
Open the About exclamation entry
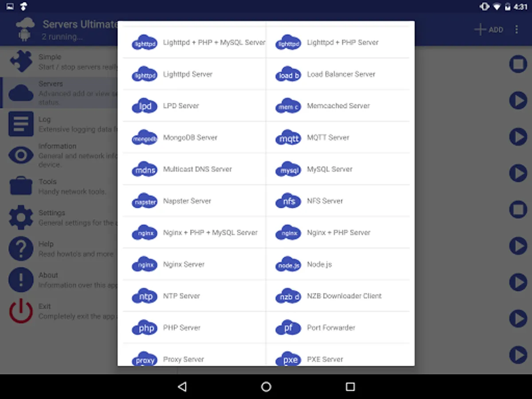[x=59, y=280]
